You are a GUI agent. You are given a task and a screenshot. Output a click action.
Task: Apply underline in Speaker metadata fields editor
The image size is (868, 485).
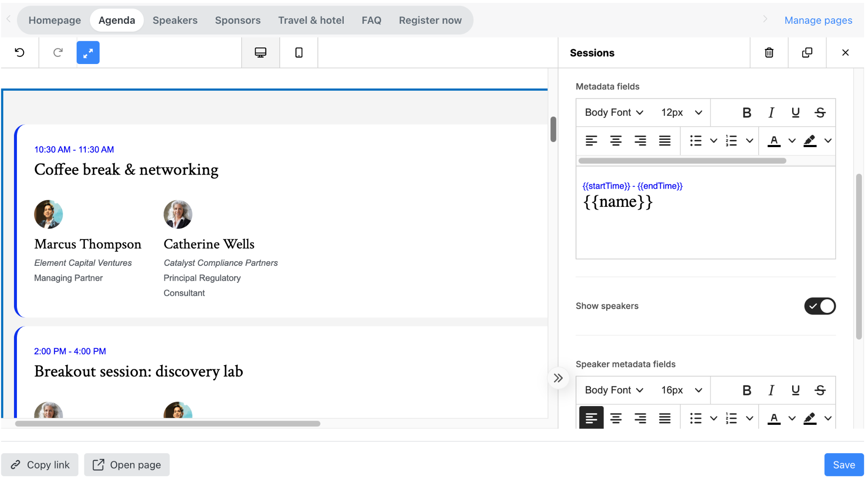coord(796,390)
